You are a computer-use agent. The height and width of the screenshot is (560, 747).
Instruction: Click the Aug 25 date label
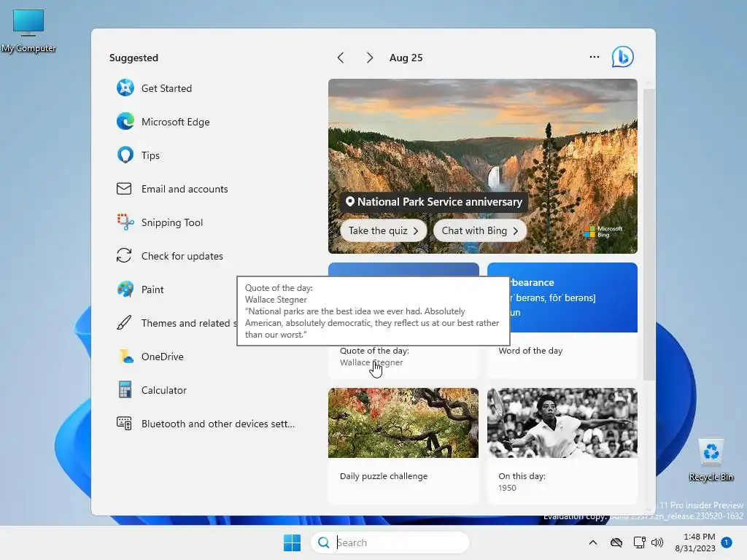(x=406, y=58)
